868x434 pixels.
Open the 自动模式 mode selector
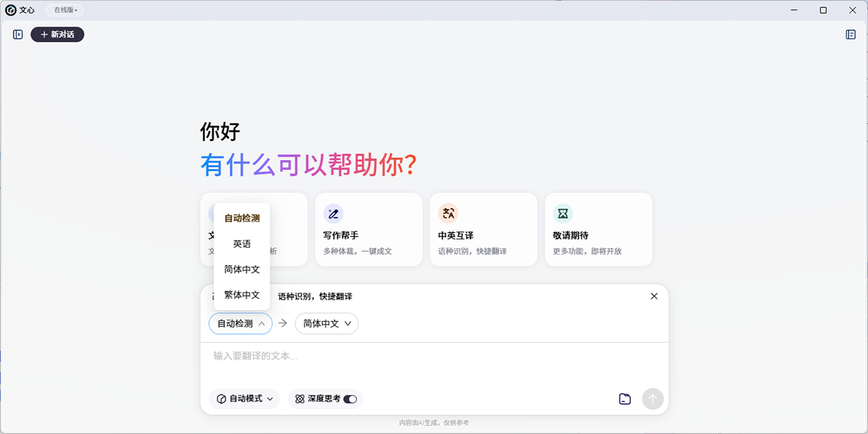(244, 399)
